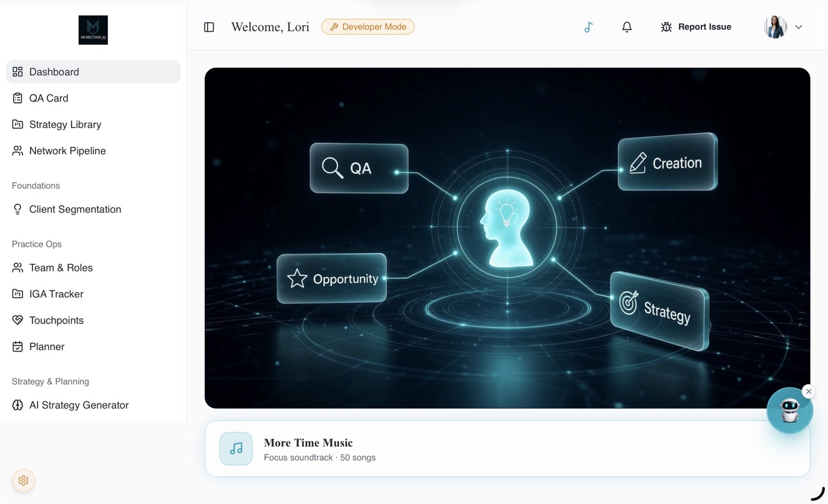Click the MoreTime AI logo
The image size is (828, 504).
93,30
